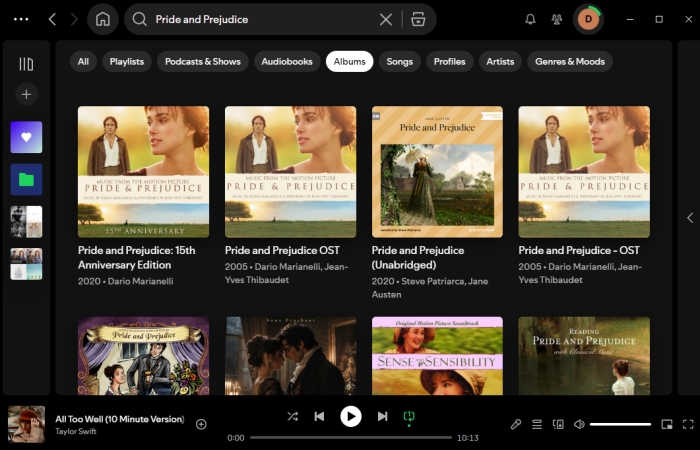Viewport: 700px width, 450px height.
Task: Open the three-dot app menu
Action: point(21,19)
